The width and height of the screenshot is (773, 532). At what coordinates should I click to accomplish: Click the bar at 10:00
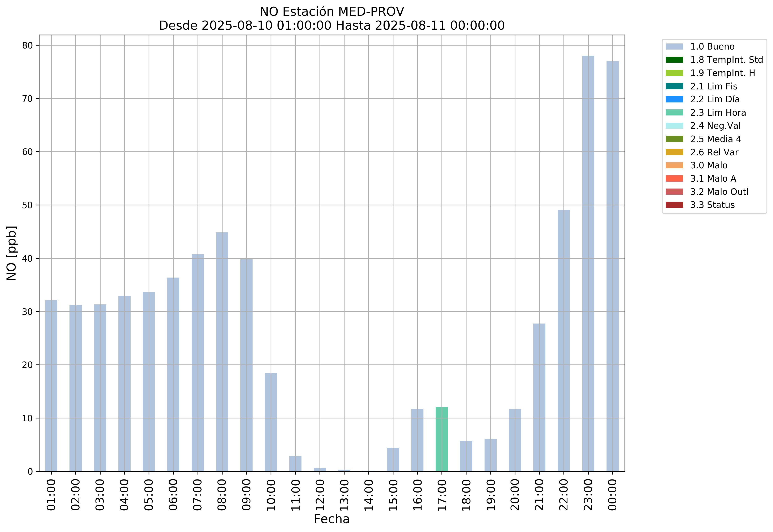tap(271, 422)
